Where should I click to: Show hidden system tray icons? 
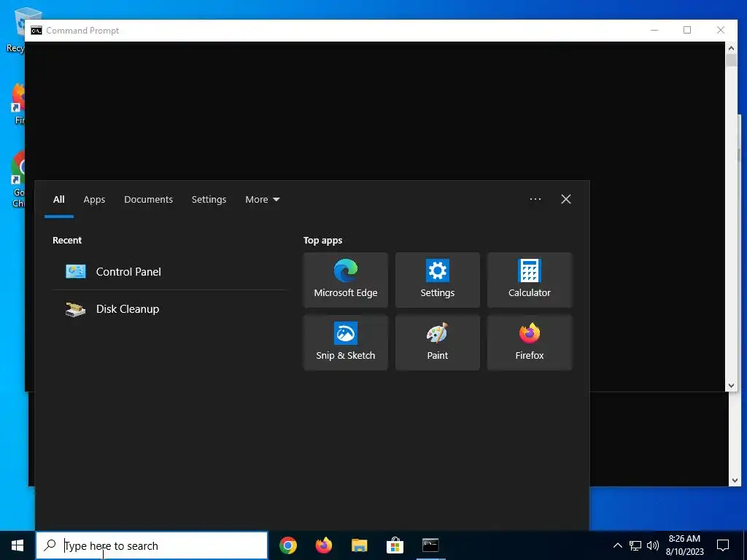[617, 545]
